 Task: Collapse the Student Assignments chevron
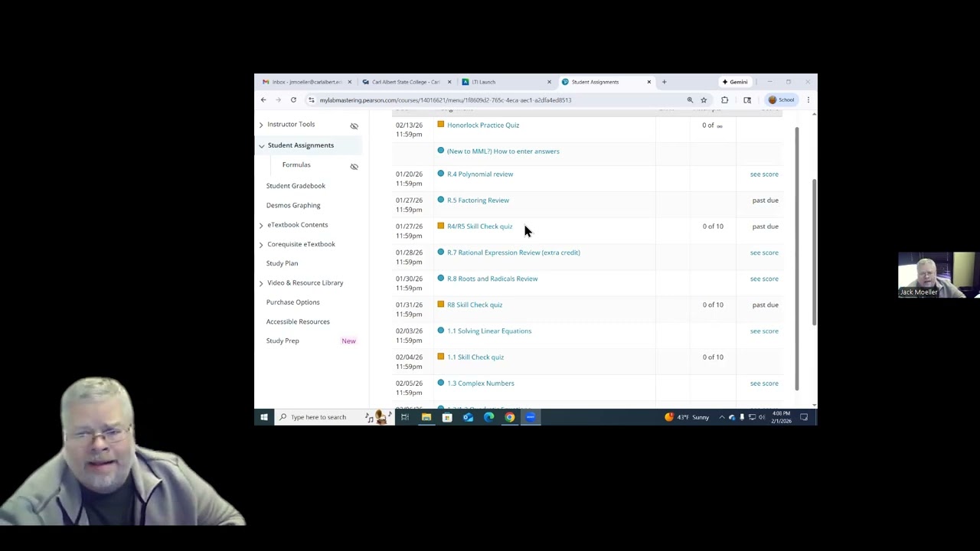coord(261,145)
